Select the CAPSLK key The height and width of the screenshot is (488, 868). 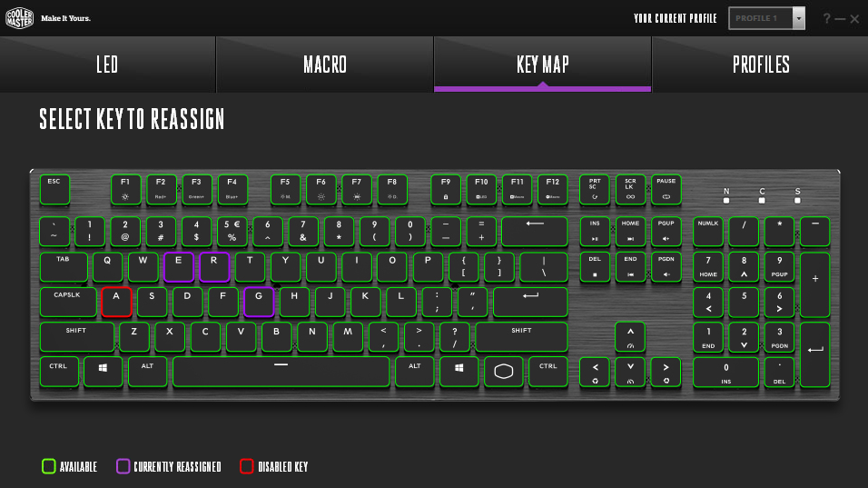(68, 302)
